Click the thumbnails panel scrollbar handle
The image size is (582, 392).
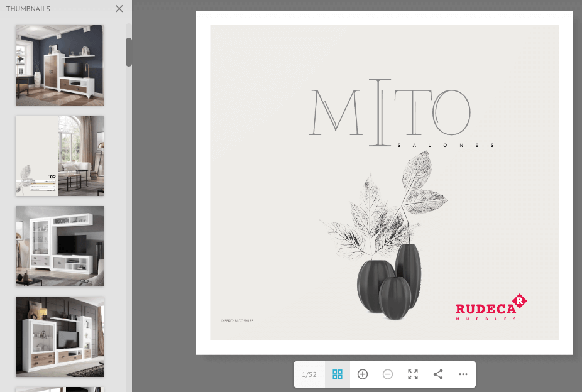[129, 52]
